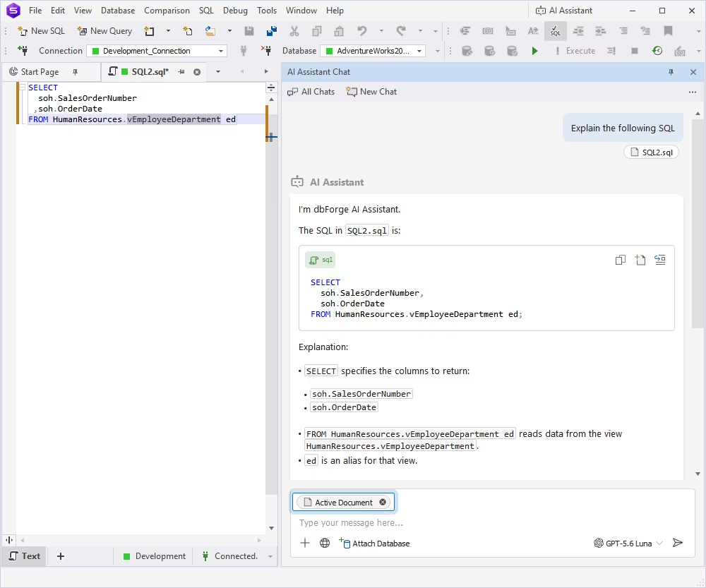The width and height of the screenshot is (706, 588).
Task: Click the Paste icon in toolbar
Action: 339,31
